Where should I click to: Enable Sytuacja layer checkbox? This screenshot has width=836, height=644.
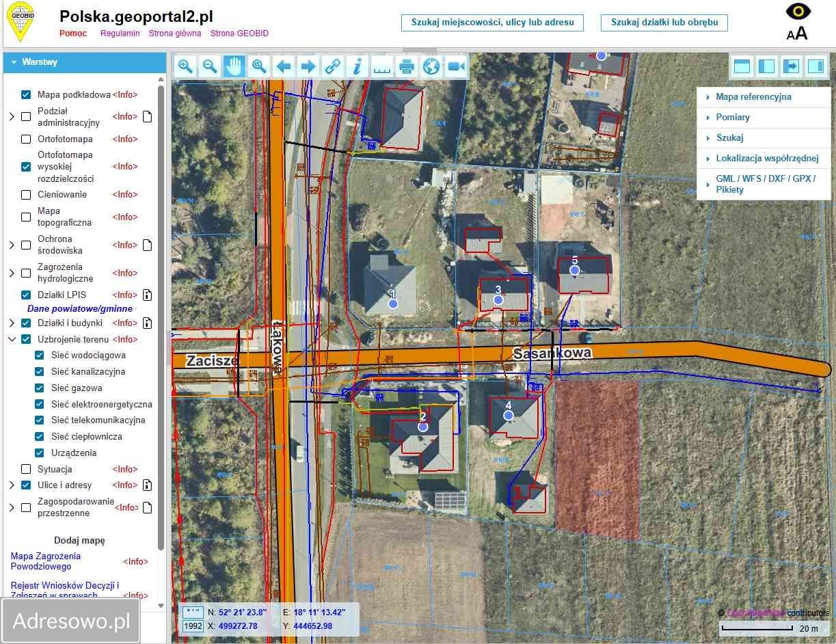[x=26, y=469]
